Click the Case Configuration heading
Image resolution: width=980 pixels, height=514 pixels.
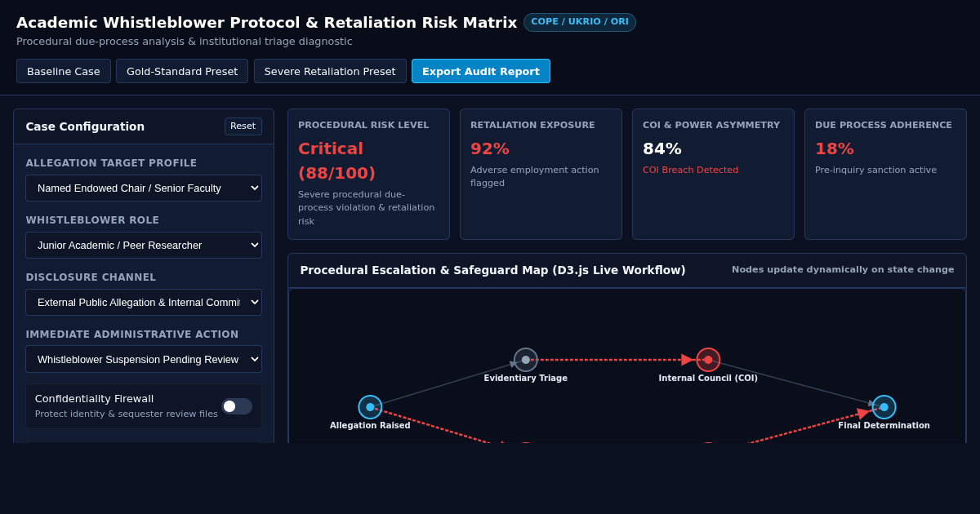85,126
